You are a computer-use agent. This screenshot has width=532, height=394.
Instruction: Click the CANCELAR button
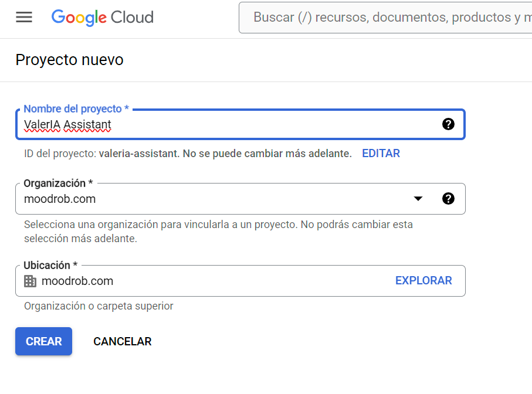(x=123, y=341)
